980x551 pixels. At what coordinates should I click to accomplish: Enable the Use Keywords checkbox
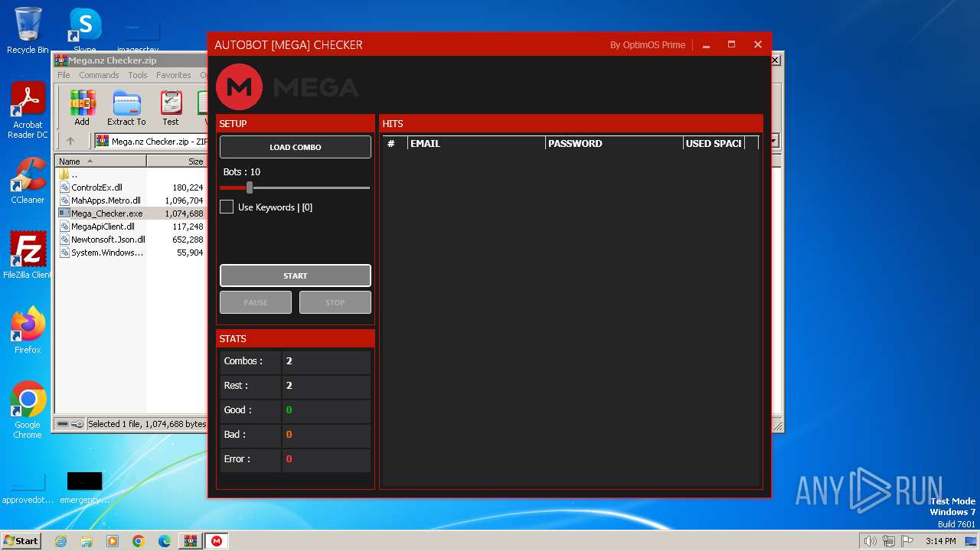pyautogui.click(x=227, y=207)
